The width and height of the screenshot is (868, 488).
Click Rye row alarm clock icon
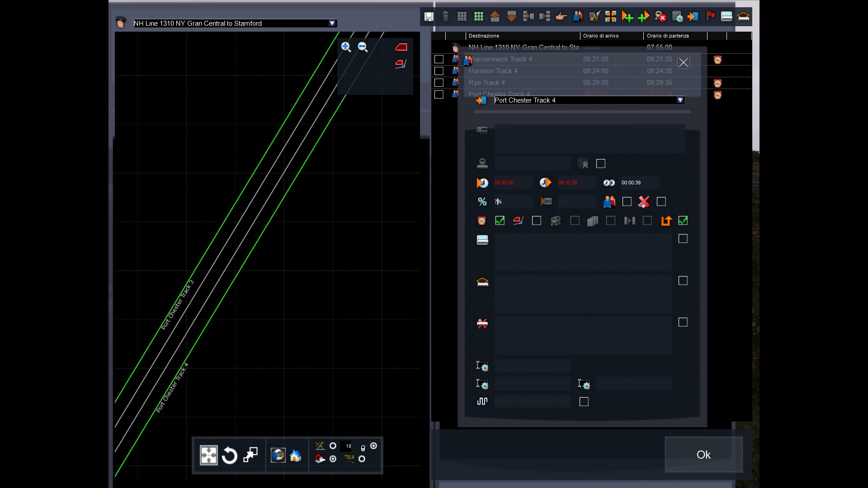click(717, 83)
